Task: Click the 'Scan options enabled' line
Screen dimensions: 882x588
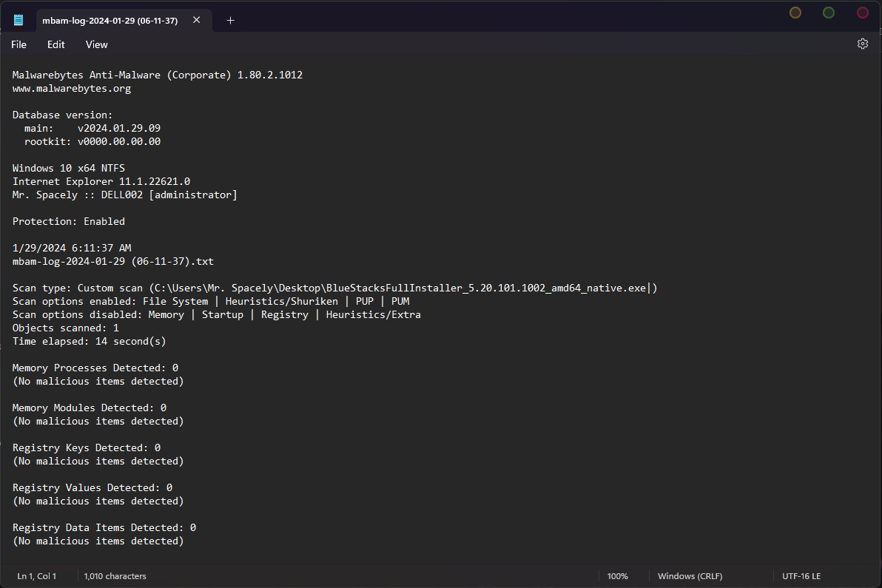Action: click(211, 301)
